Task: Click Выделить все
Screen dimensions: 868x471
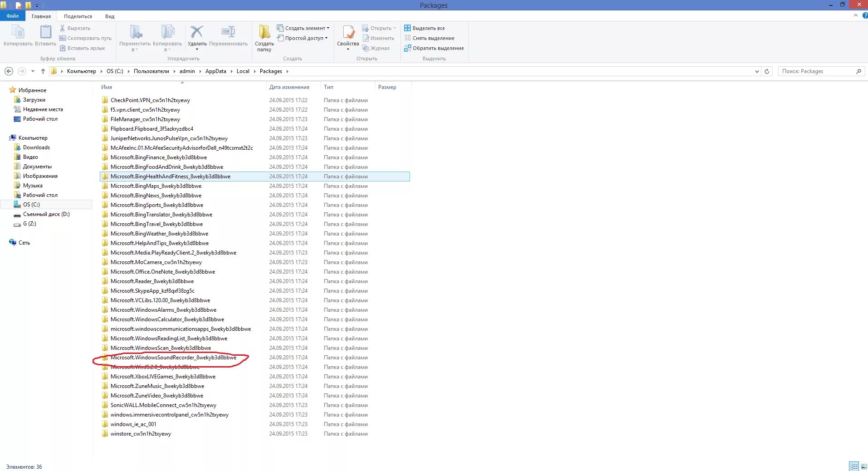Action: click(424, 28)
